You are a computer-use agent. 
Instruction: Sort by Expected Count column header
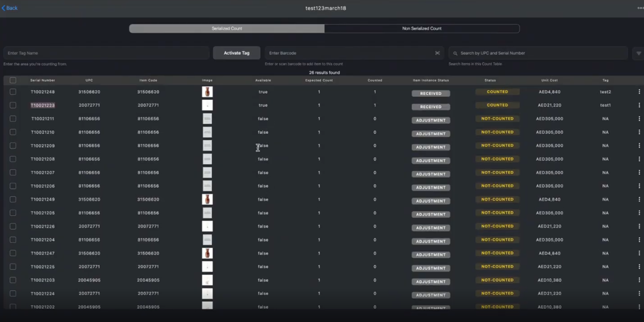point(319,80)
